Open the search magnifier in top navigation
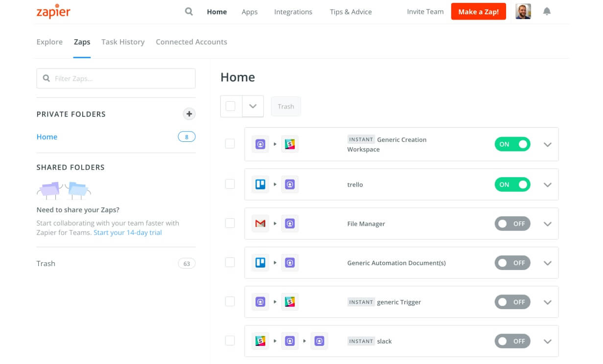The image size is (603, 364). (x=189, y=12)
